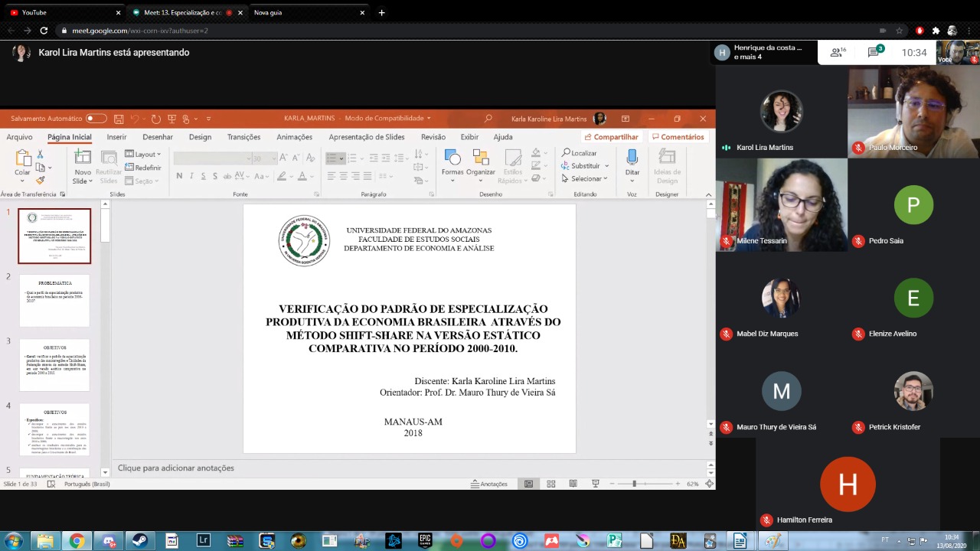Click the Paulo Morceiro video tile
The height and width of the screenshot is (551, 980).
pyautogui.click(x=913, y=112)
